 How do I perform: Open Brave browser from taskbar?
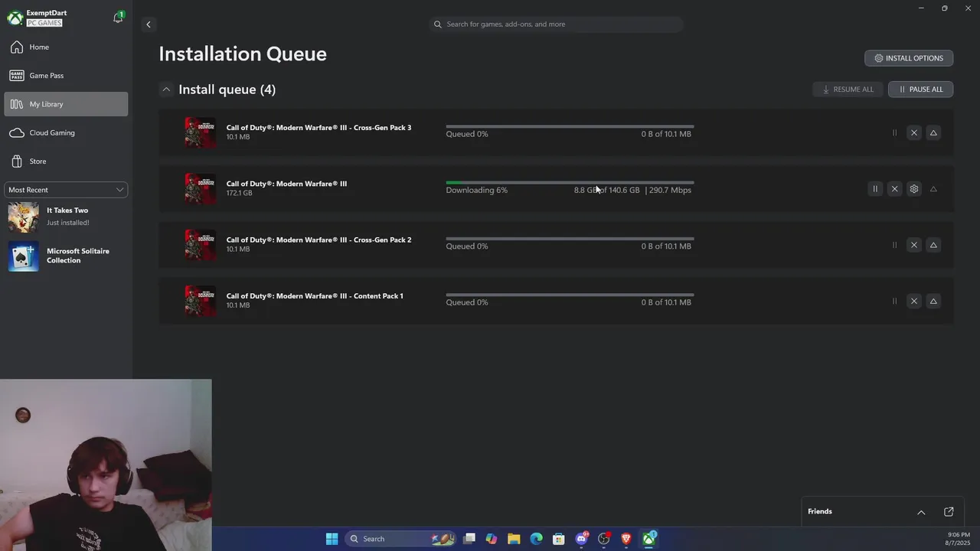626,539
